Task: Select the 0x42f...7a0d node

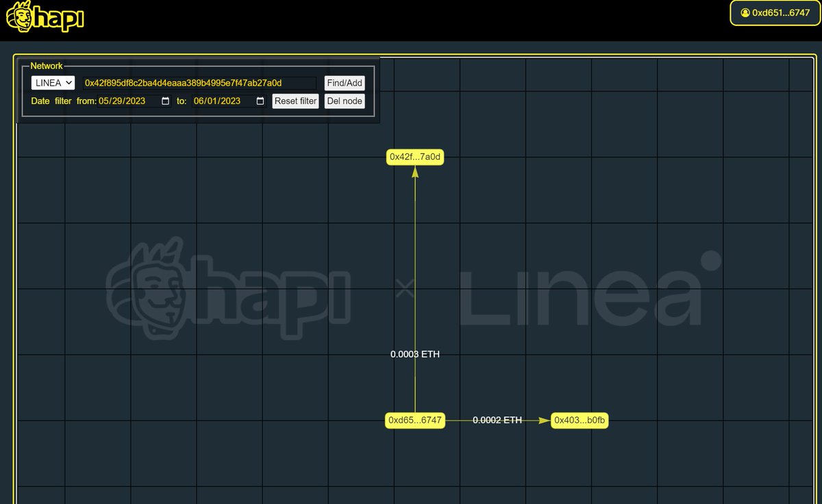Action: point(415,157)
